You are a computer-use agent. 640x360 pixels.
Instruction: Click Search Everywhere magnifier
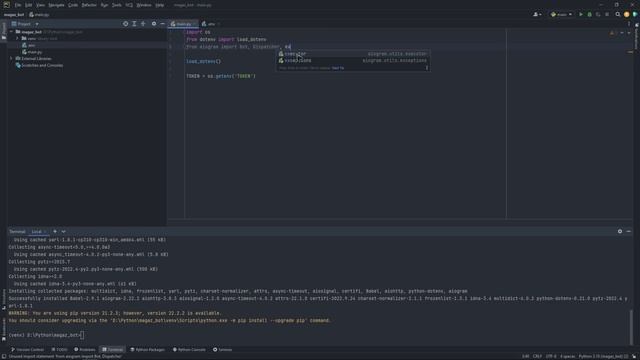coord(618,14)
